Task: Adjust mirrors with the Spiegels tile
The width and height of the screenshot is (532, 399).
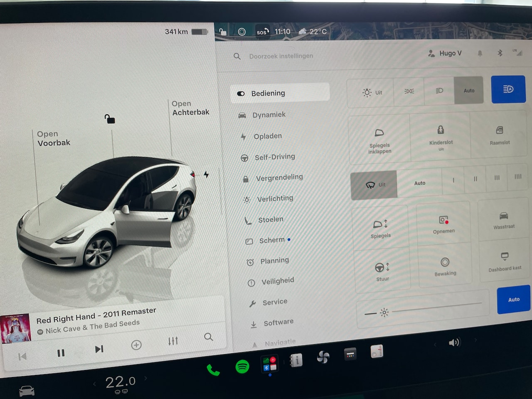Action: tap(380, 228)
